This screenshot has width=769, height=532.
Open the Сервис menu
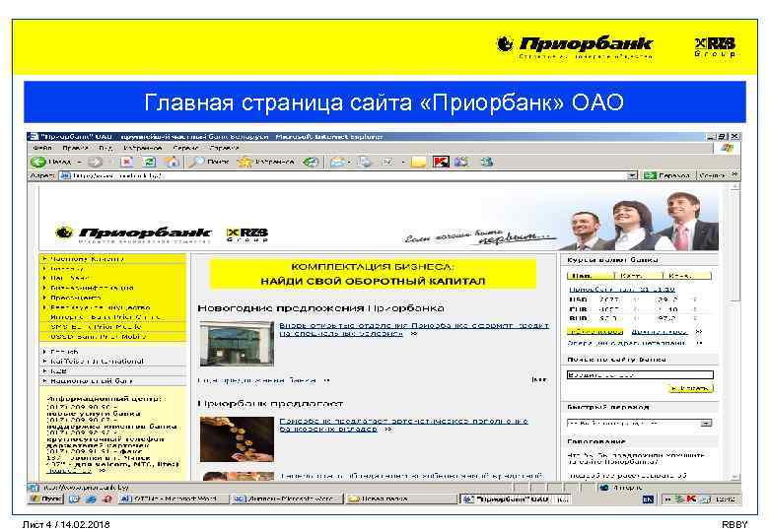pyautogui.click(x=185, y=148)
